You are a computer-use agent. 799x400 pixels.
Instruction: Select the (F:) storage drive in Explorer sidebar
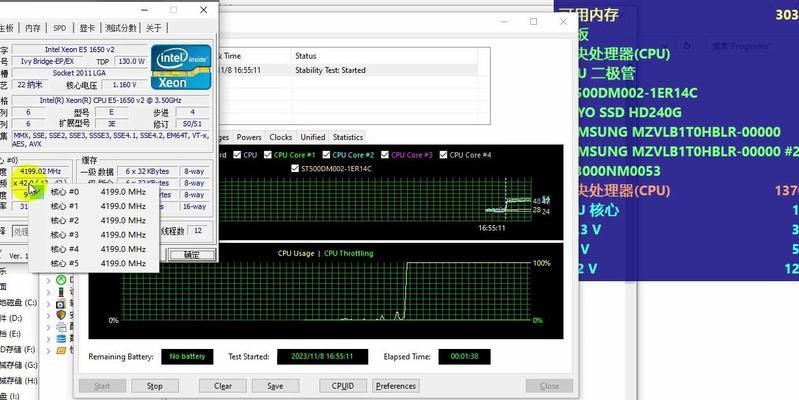(x=18, y=350)
